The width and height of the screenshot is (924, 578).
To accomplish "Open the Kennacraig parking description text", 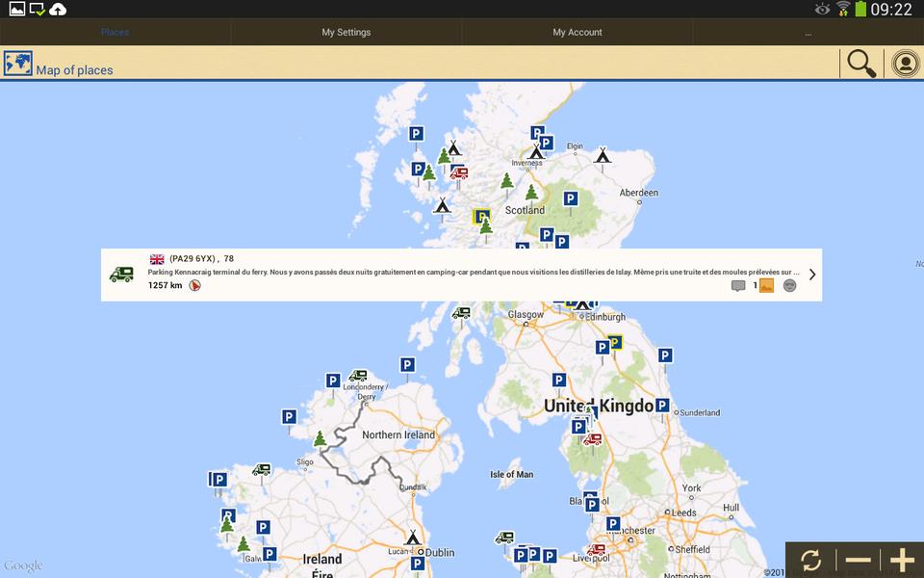I will [x=474, y=273].
